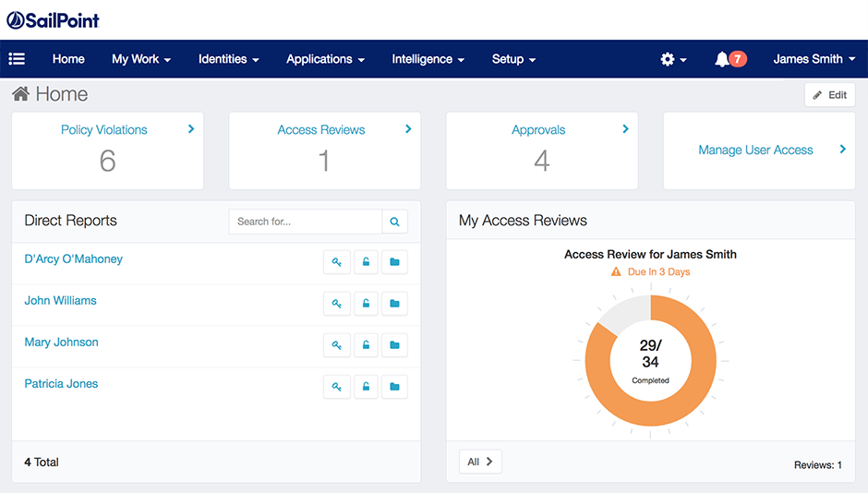Open the Mary Johnson identity link
This screenshot has width=868, height=493.
(61, 343)
